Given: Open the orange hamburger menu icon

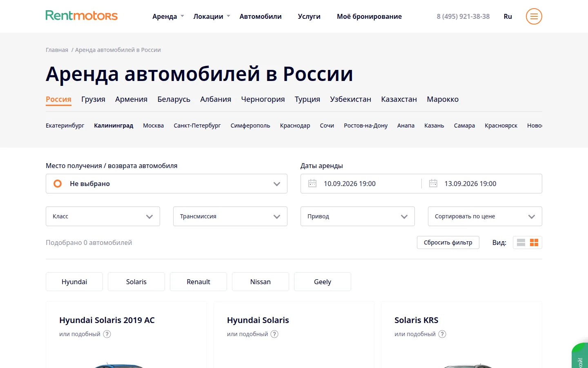Looking at the screenshot, I should coord(534,16).
